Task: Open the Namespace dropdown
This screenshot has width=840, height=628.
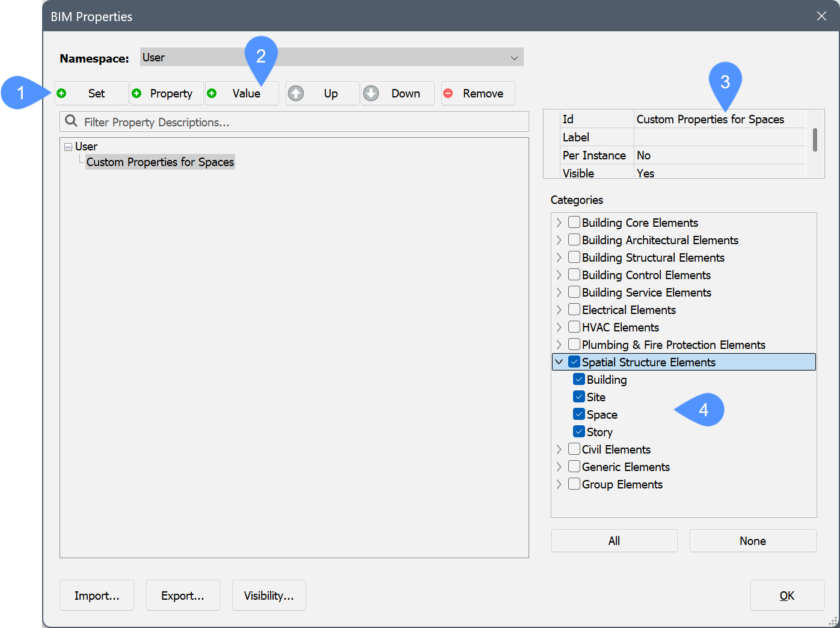Action: click(514, 58)
